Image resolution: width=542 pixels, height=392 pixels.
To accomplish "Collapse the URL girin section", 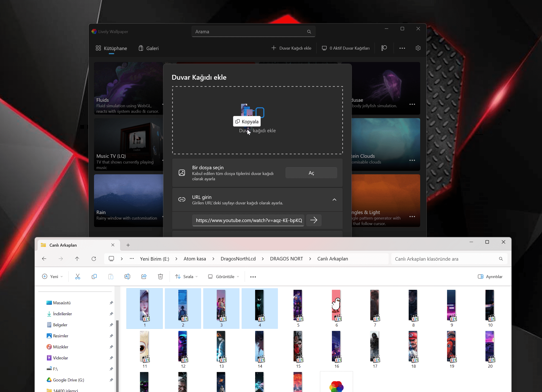I will tap(334, 200).
